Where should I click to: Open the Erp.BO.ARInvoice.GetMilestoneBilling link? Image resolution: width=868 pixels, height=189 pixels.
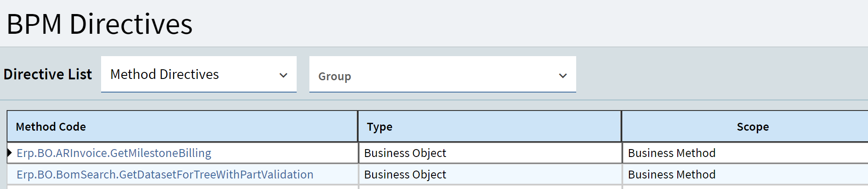[x=114, y=153]
